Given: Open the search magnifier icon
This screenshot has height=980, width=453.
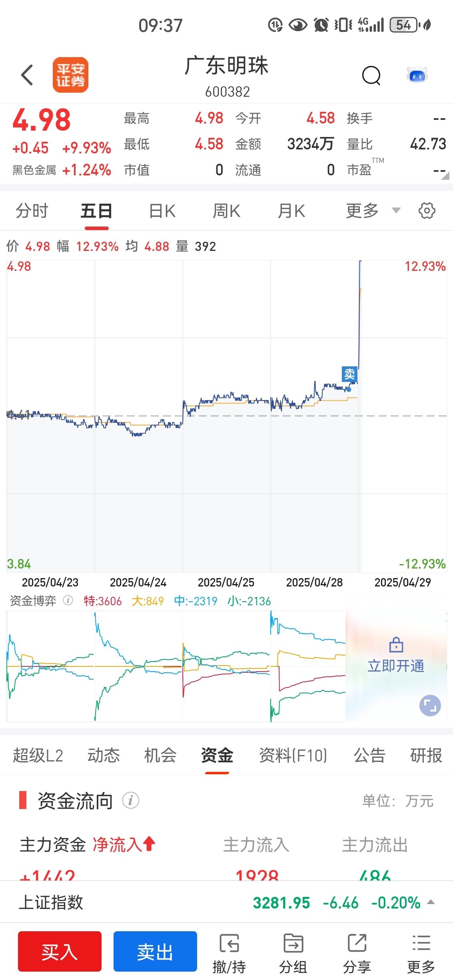Looking at the screenshot, I should click(371, 75).
